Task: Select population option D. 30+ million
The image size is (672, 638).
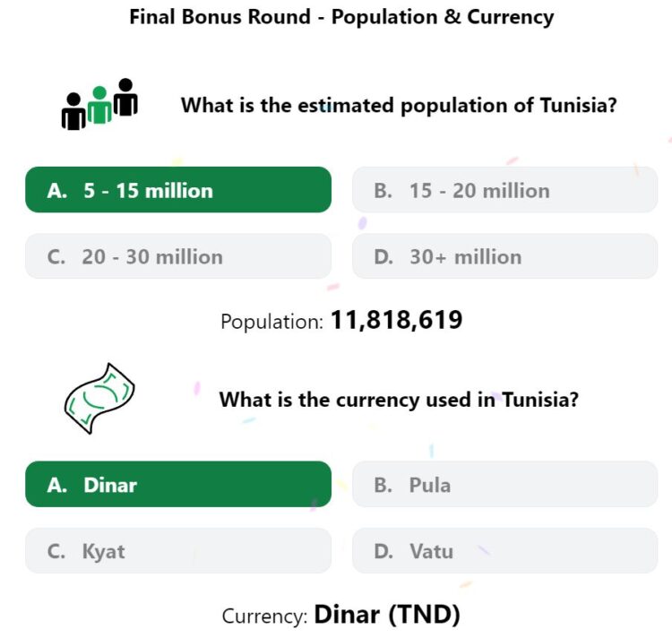Action: coord(504,256)
